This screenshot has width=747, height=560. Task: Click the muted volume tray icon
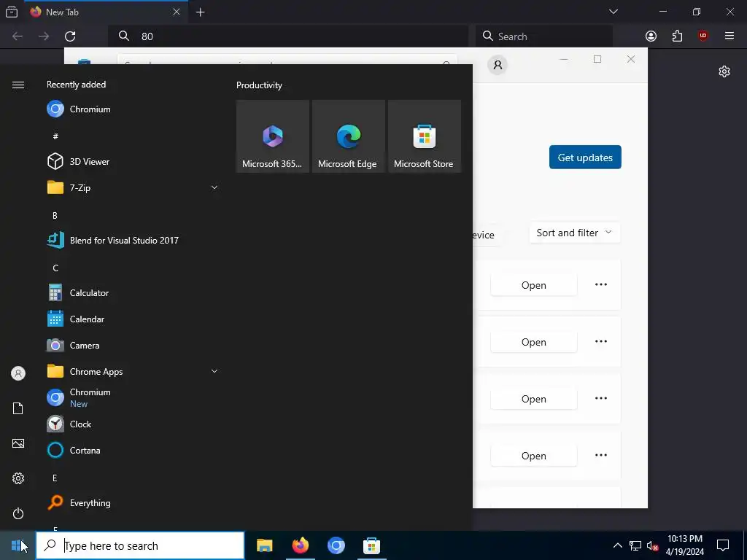653,545
